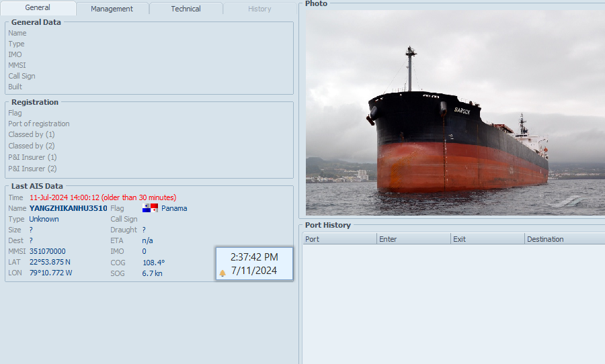605x364 pixels.
Task: Click the latitude value 22°53.875 N
Action: [50, 262]
